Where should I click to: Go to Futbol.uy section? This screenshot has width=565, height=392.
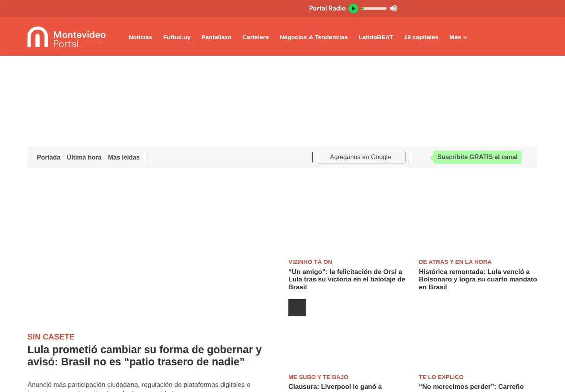[177, 37]
